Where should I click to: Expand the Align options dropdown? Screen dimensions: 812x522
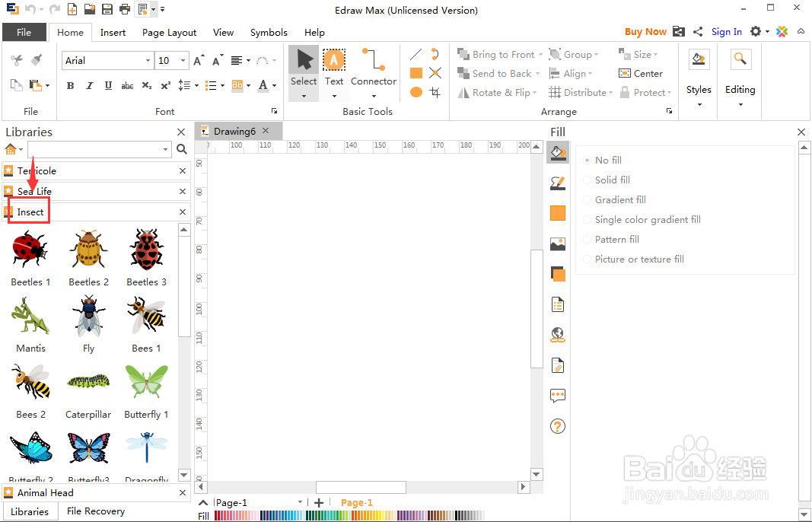click(x=591, y=74)
